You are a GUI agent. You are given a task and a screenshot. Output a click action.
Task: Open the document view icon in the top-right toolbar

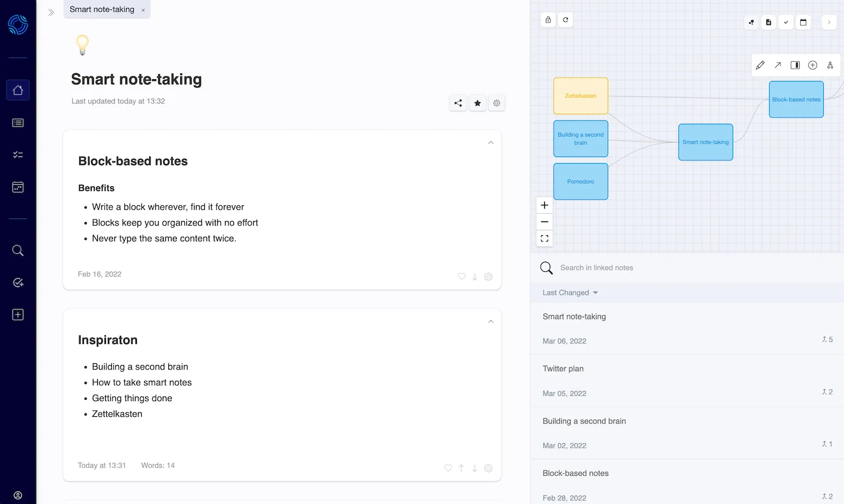(769, 22)
